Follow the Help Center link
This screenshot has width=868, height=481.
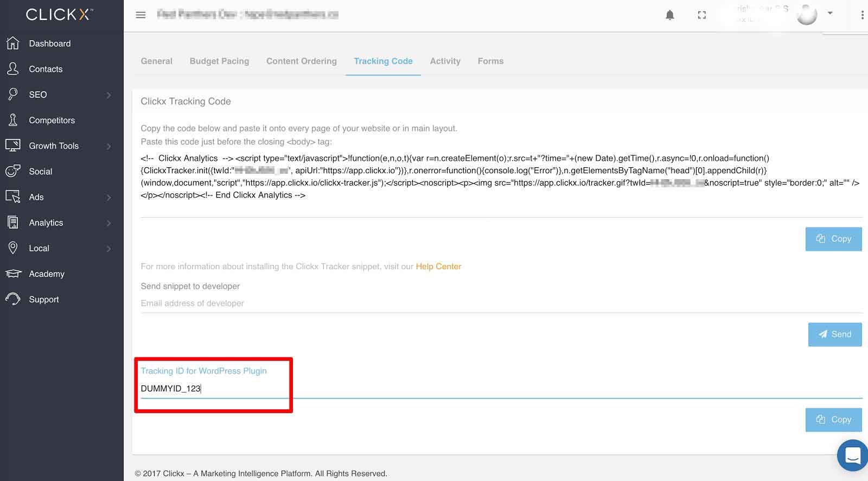[438, 267]
